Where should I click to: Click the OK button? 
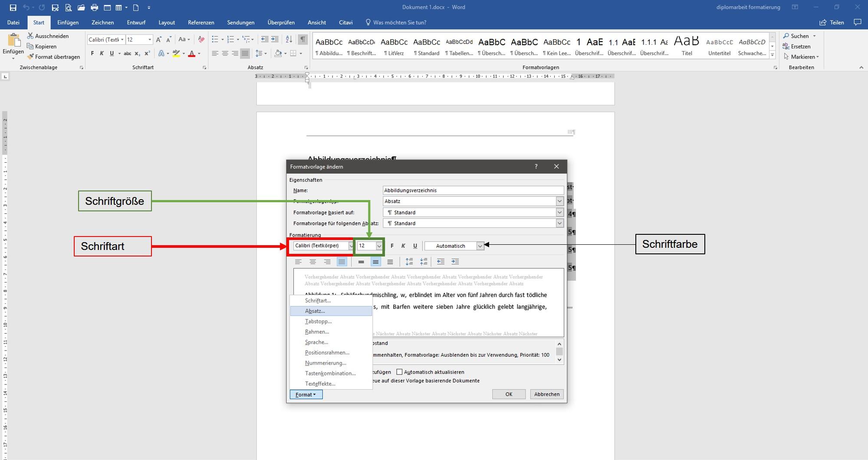[509, 394]
